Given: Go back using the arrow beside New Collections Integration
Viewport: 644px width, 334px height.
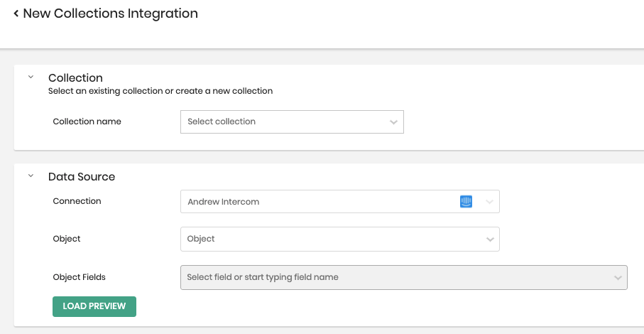Looking at the screenshot, I should (x=16, y=14).
